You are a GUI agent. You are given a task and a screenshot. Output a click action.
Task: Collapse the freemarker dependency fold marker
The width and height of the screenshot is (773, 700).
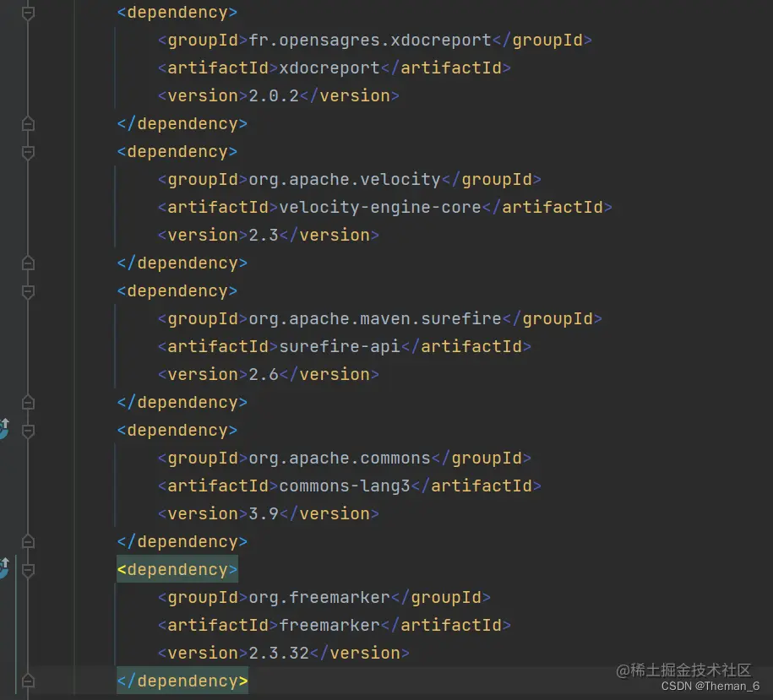28,571
